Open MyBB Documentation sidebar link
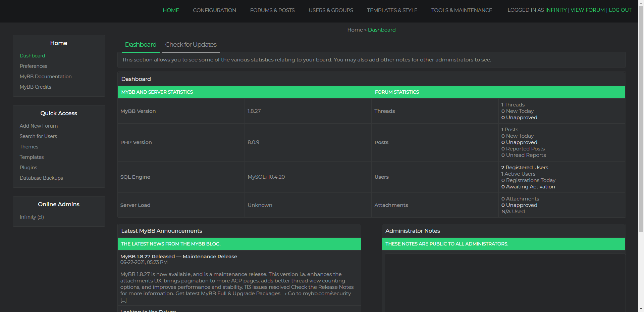This screenshot has height=312, width=644. click(46, 77)
